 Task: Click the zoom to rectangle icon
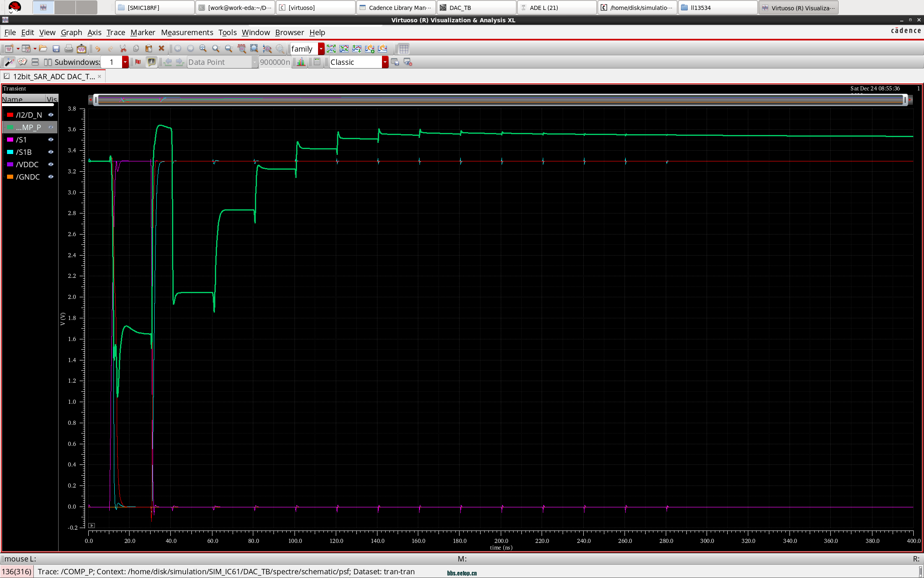point(255,49)
